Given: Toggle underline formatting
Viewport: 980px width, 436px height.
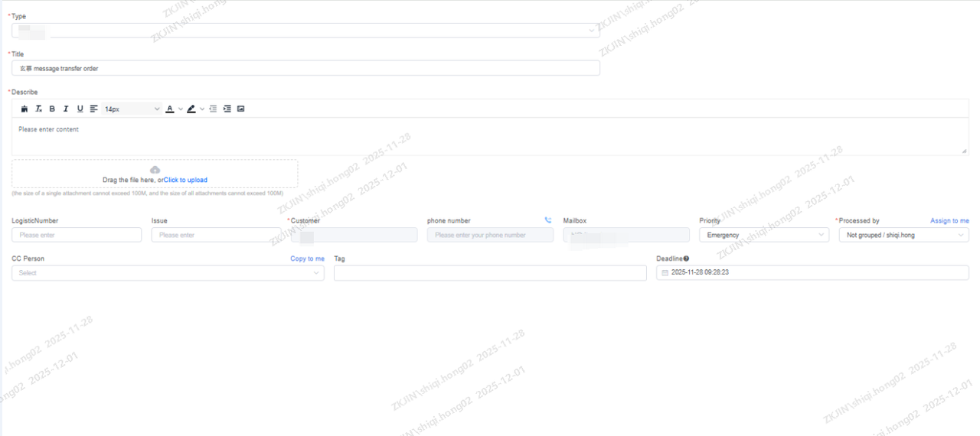Looking at the screenshot, I should (80, 109).
